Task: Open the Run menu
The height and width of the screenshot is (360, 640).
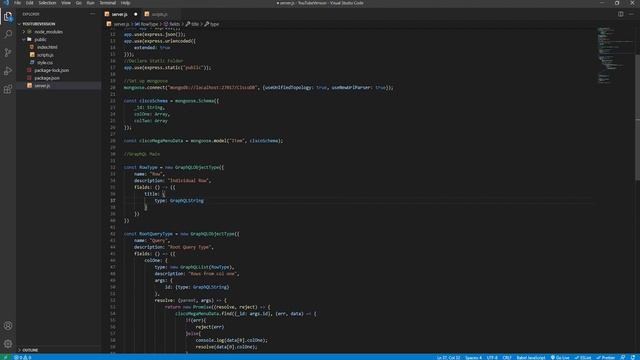Action: pos(91,3)
